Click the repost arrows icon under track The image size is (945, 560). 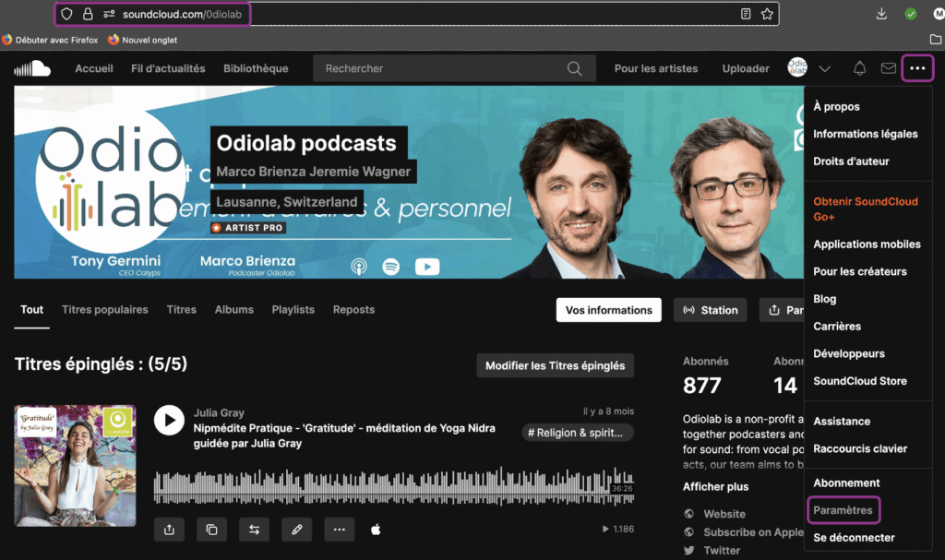click(x=255, y=530)
